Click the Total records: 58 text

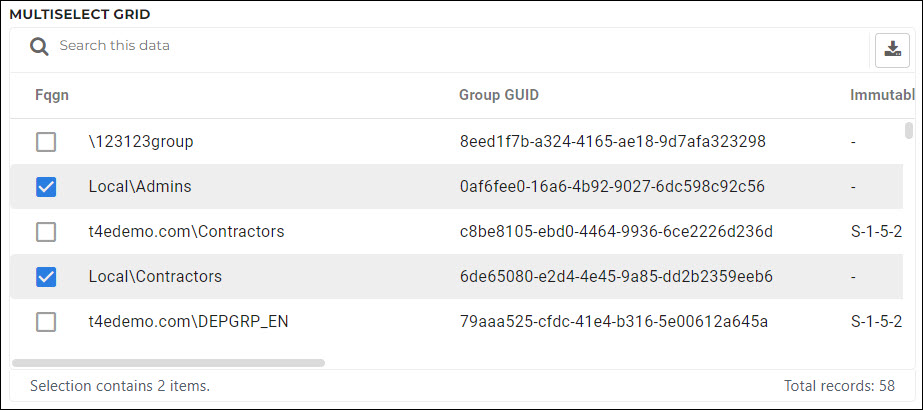click(x=839, y=386)
